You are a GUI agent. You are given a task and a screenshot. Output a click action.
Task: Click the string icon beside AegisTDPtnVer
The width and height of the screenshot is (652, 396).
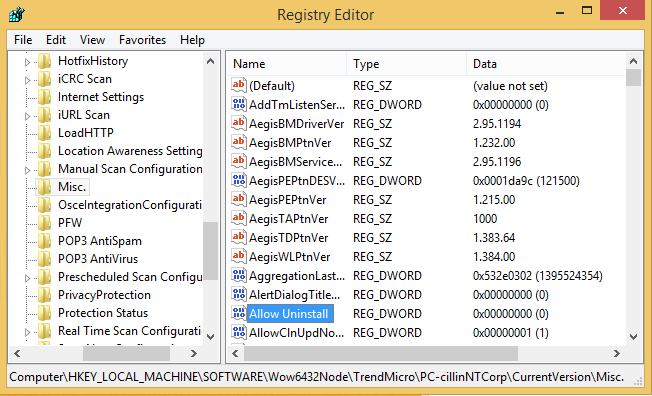click(239, 238)
